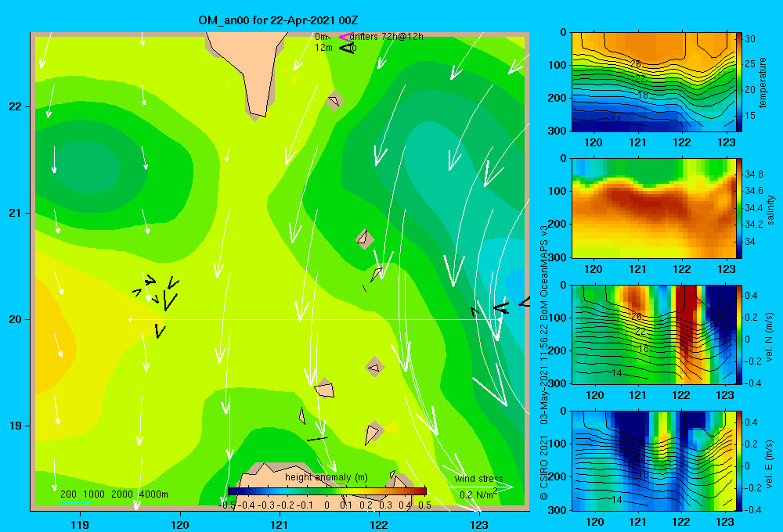Click latitude label '20' on main map
The width and height of the screenshot is (783, 532).
tap(16, 319)
